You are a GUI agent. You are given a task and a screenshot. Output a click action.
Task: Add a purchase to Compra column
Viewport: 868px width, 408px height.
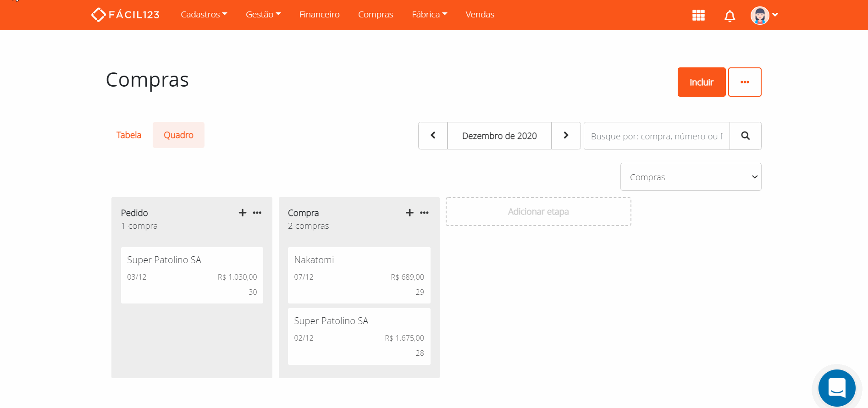[409, 213]
